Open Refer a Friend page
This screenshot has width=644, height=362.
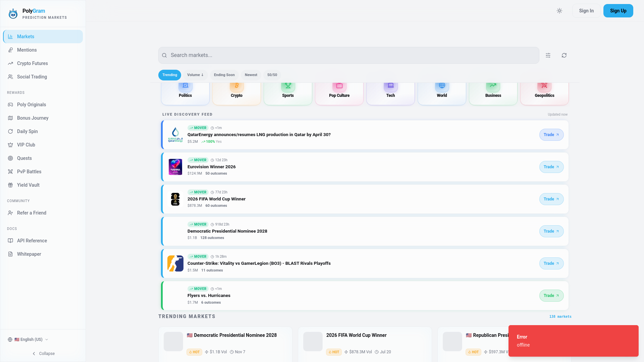point(43,213)
